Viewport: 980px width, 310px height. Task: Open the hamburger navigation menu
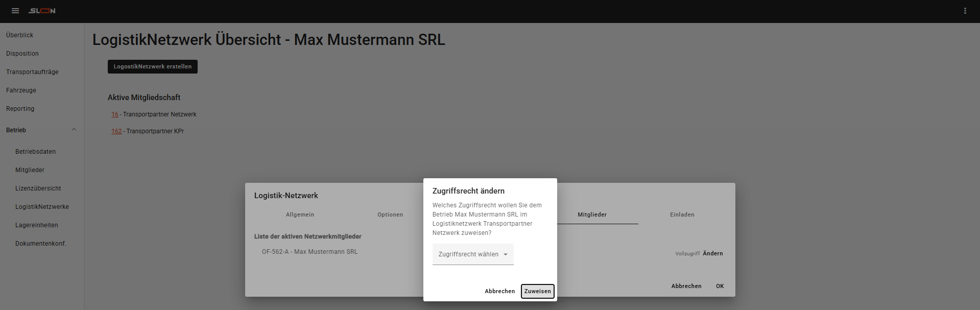(15, 11)
